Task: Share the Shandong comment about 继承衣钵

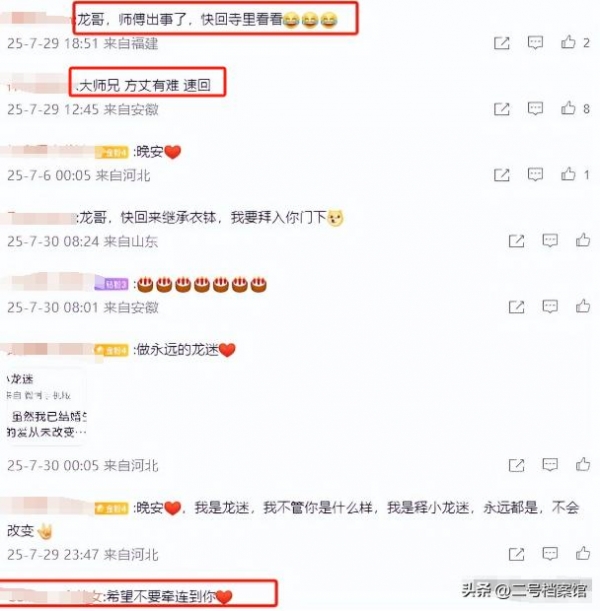Action: click(516, 241)
